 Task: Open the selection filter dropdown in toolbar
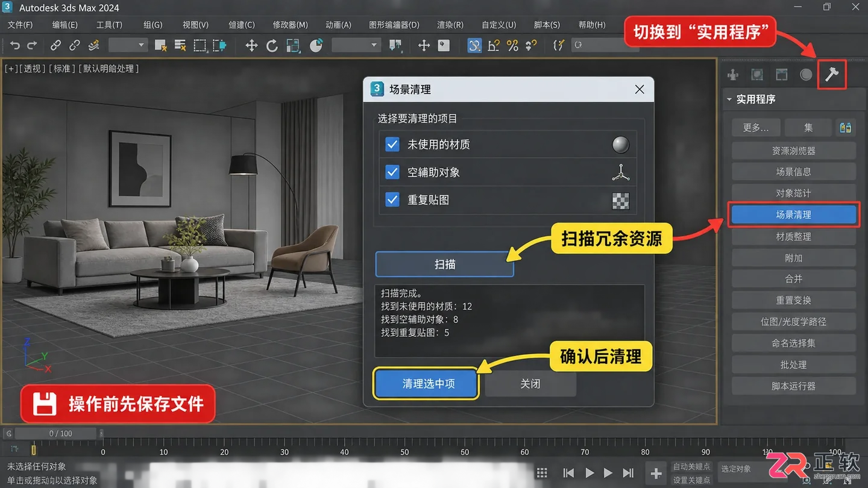pos(128,45)
